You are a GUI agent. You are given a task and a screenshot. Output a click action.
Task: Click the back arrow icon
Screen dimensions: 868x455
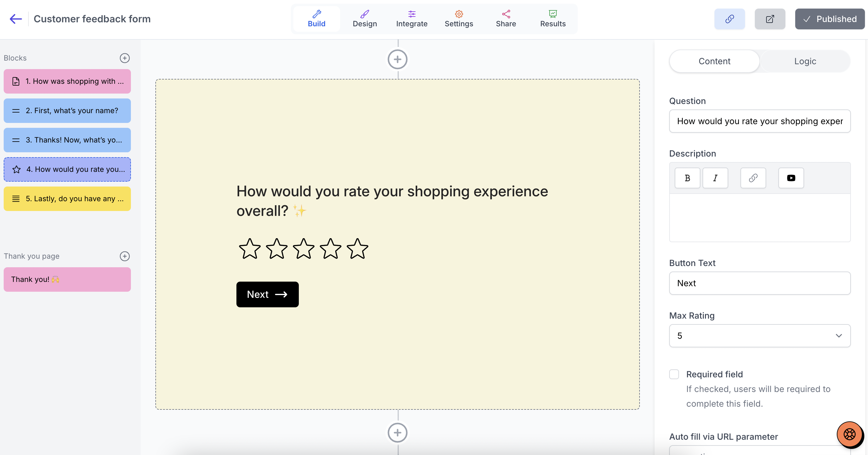(16, 19)
